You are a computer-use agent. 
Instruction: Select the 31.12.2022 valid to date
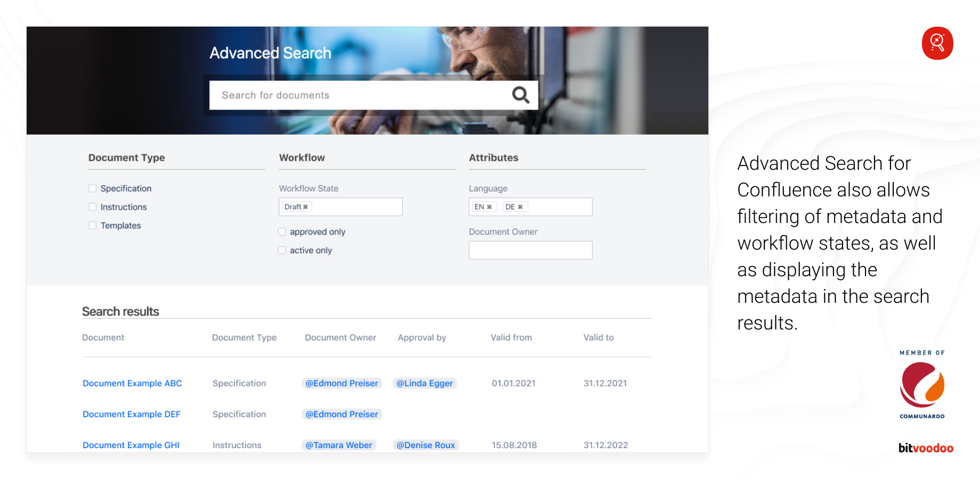[606, 445]
